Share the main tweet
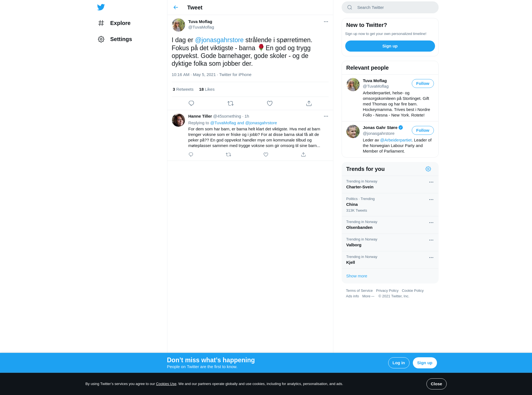Viewport: 532px width, 395px height. click(x=309, y=103)
